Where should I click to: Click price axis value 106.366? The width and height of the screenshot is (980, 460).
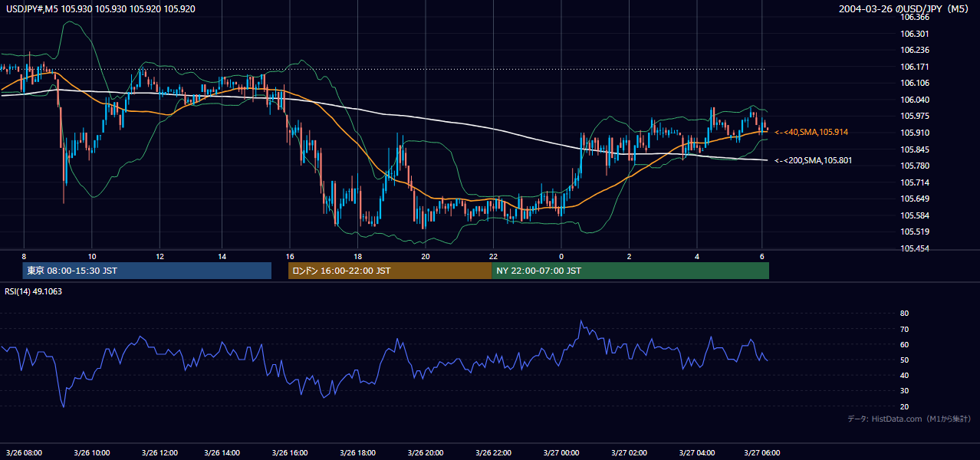tap(913, 17)
